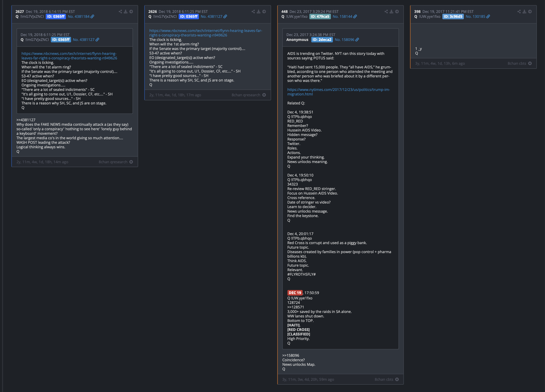The image size is (545, 392).
Task: Click chain icon beside No. 4381127 in post 2626 header
Action: coord(225,17)
